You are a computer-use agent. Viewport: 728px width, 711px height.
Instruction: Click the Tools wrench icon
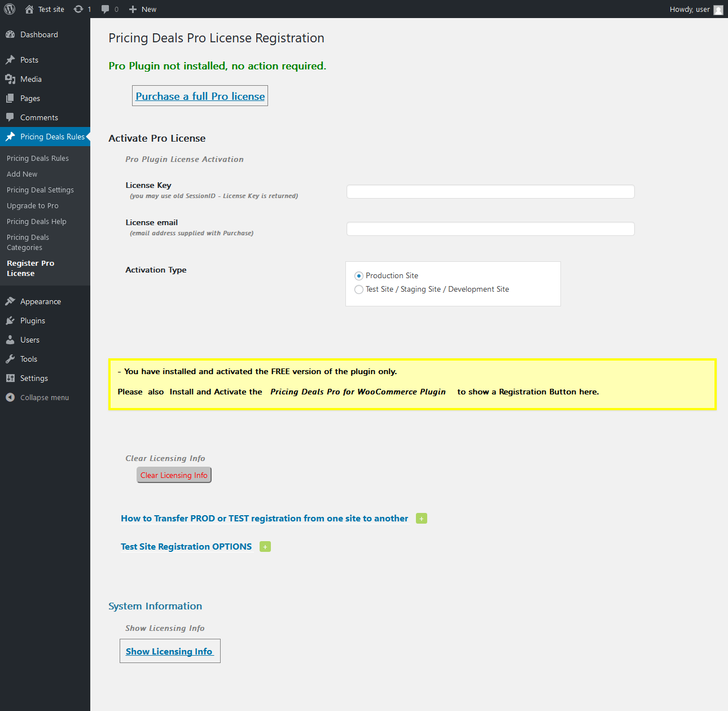click(10, 359)
